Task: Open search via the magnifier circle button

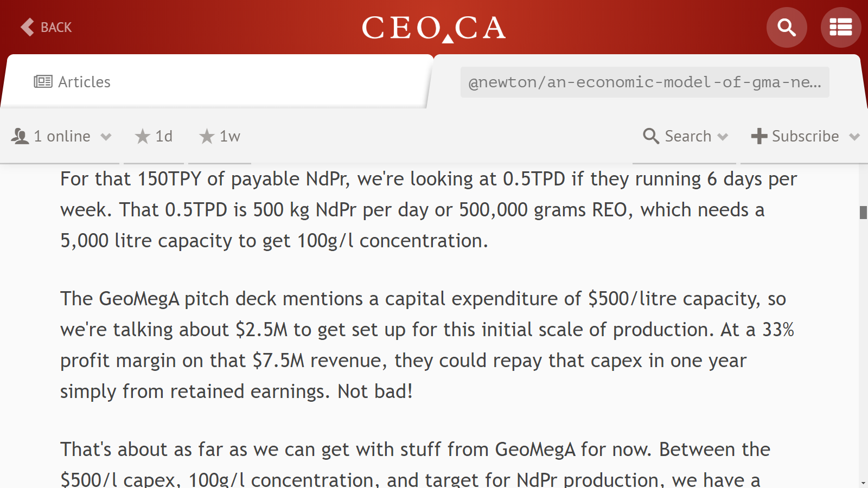Action: (787, 27)
